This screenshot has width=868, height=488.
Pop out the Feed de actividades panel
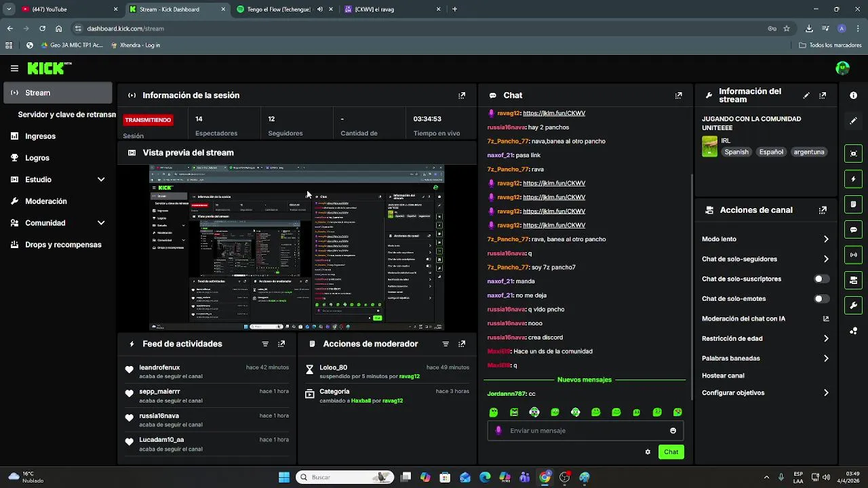pyautogui.click(x=281, y=344)
